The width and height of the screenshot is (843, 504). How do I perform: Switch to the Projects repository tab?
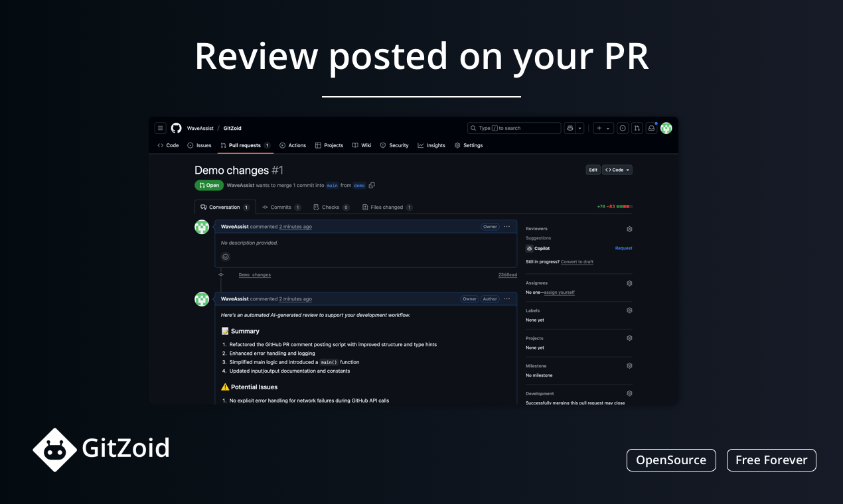329,145
